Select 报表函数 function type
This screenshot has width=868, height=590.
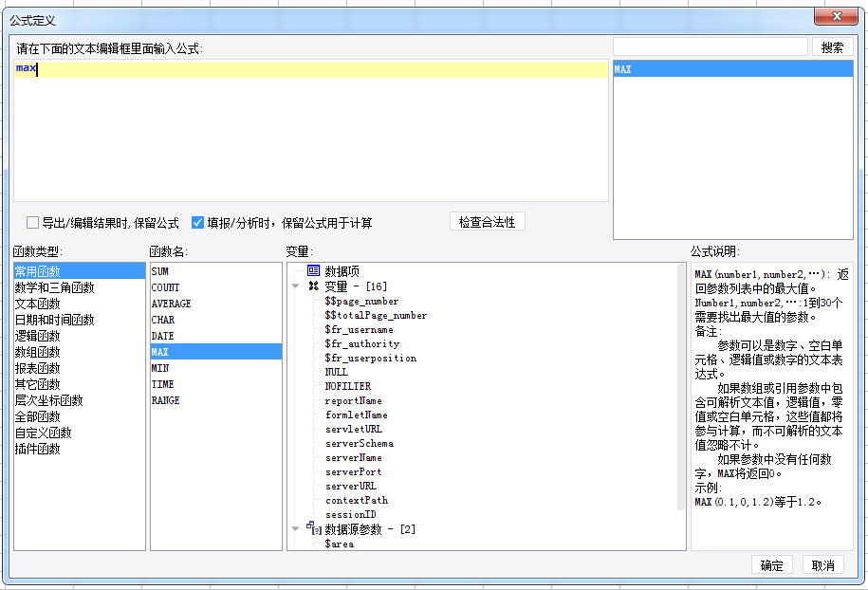click(80, 368)
